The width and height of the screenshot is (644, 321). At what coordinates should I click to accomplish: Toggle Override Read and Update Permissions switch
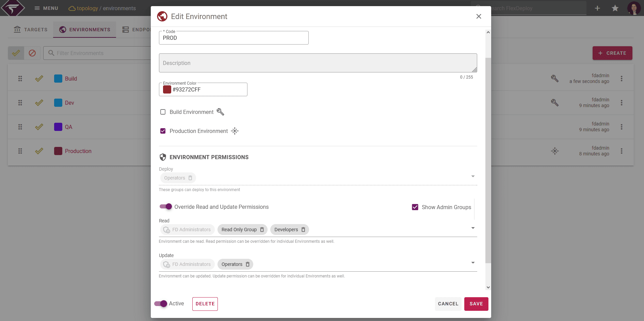point(166,207)
